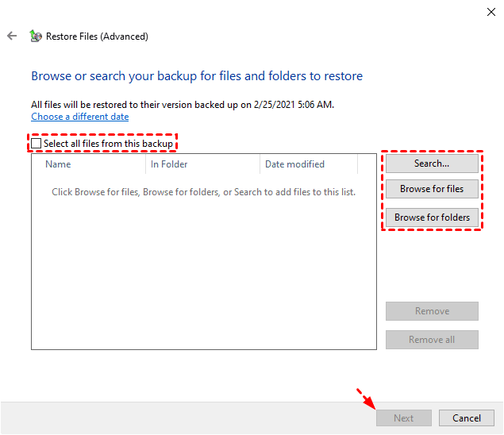Click the empty file list hint text
This screenshot has width=504, height=435.
tap(203, 192)
